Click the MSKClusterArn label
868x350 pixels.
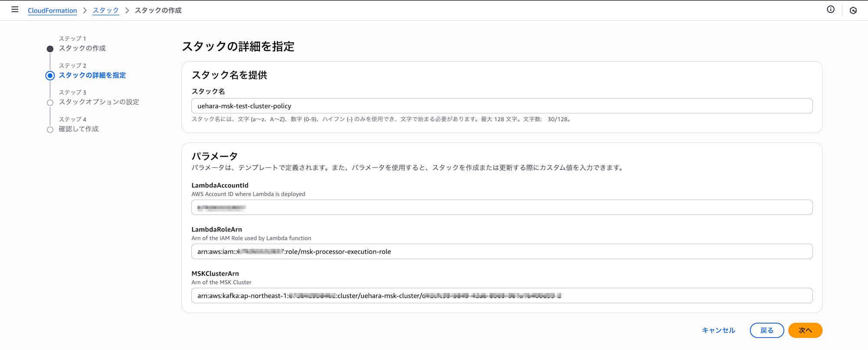215,274
